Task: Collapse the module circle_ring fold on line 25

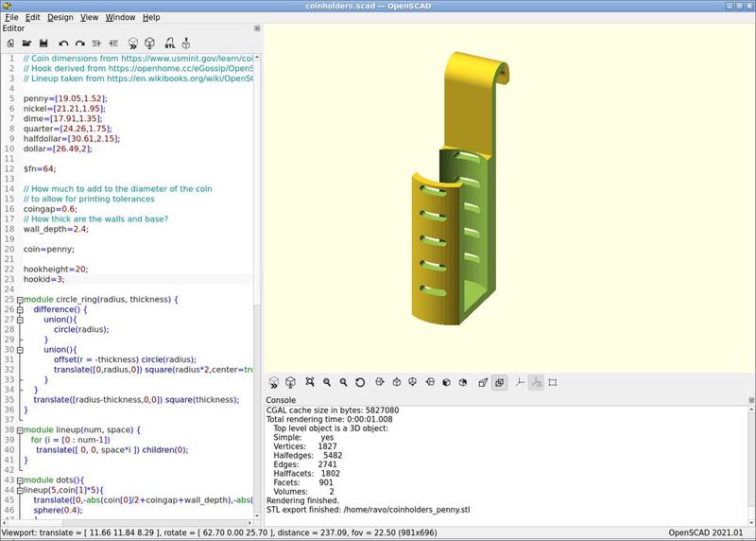Action: tap(20, 300)
